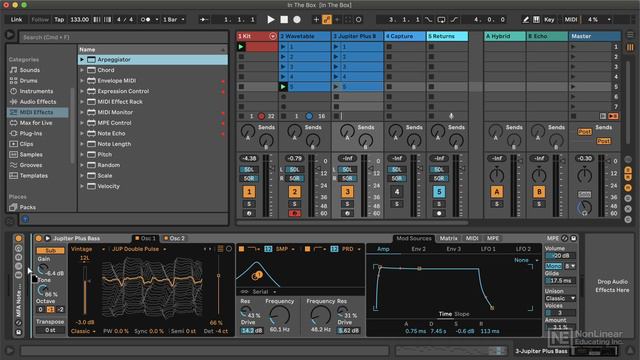Open the Classic oscillator effect dropdown
Image resolution: width=640 pixels, height=360 pixels.
[83, 331]
